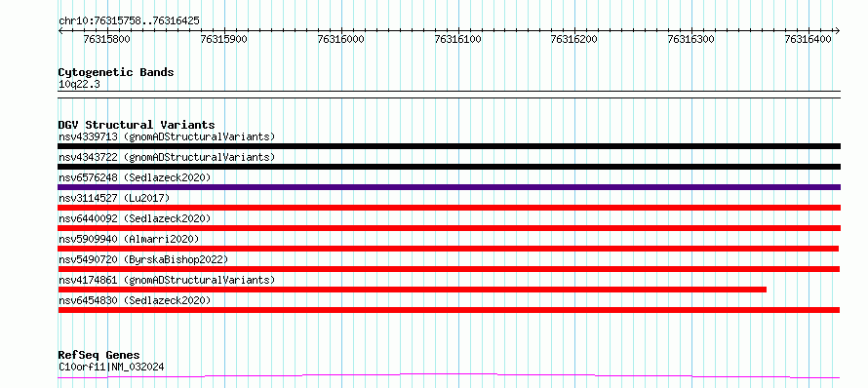Image resolution: width=868 pixels, height=388 pixels.
Task: Open gene label C10orf11|NM_032024
Action: point(111,367)
